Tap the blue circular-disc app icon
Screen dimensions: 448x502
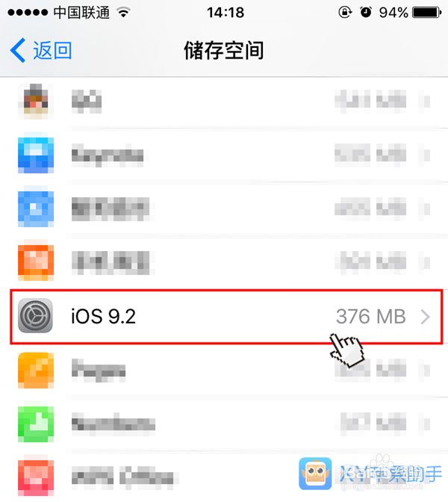(x=36, y=209)
